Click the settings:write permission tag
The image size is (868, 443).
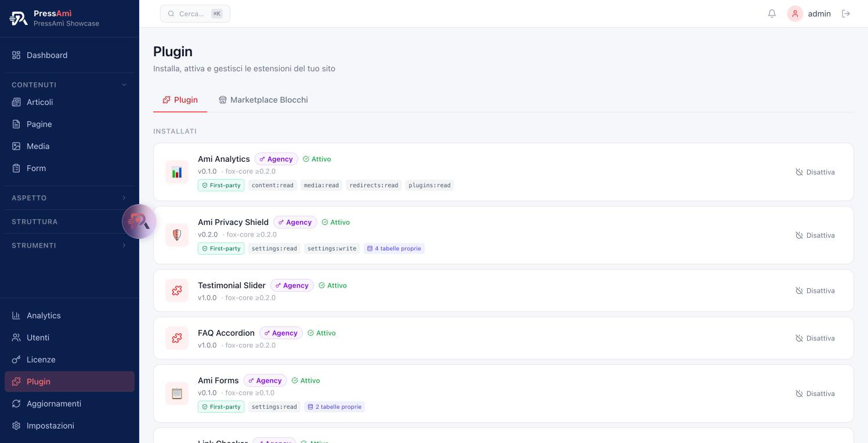pyautogui.click(x=332, y=249)
